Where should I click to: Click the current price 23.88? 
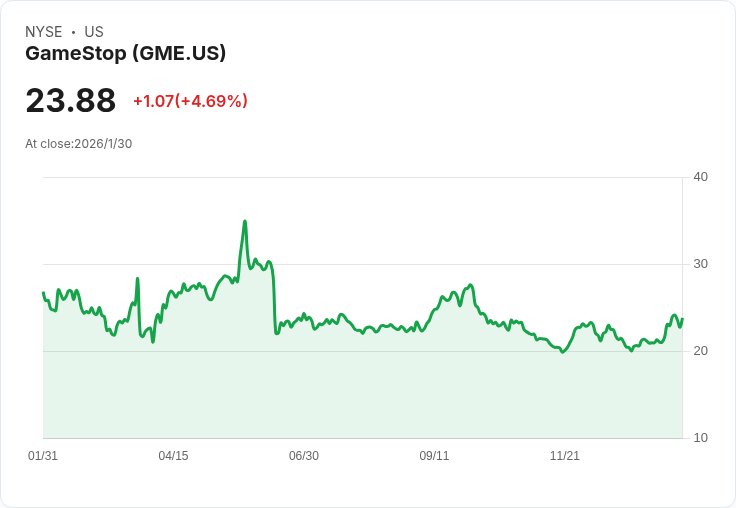point(71,101)
